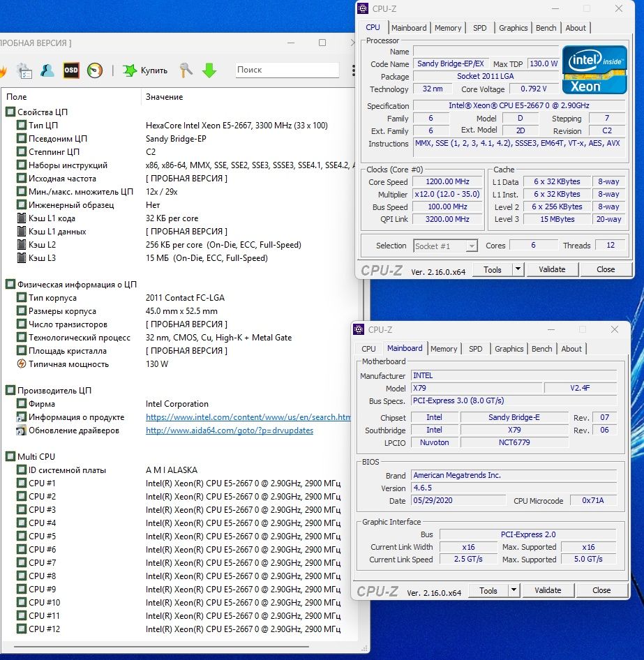Click the Поиск search field
The image size is (644, 660).
click(x=287, y=70)
